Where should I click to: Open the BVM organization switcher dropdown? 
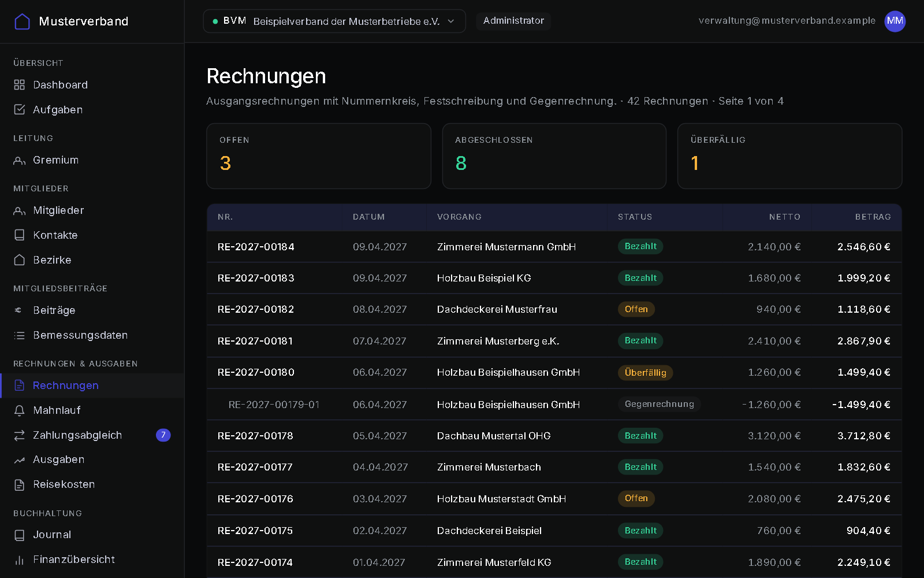tap(334, 21)
